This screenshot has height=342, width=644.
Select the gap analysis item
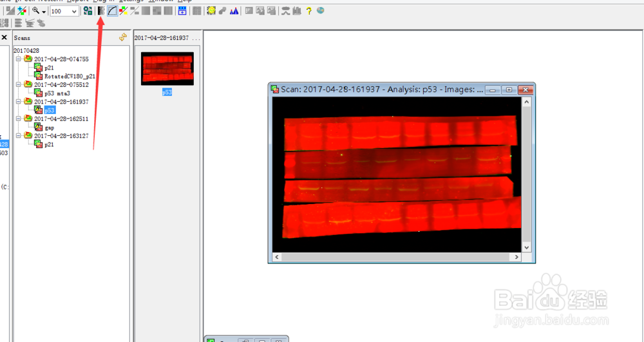click(50, 128)
